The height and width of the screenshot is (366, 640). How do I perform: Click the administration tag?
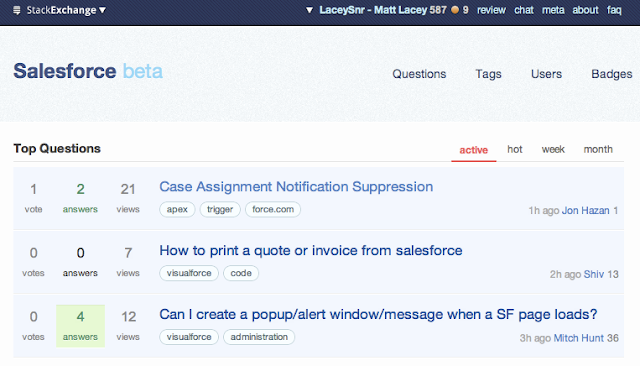tap(259, 337)
